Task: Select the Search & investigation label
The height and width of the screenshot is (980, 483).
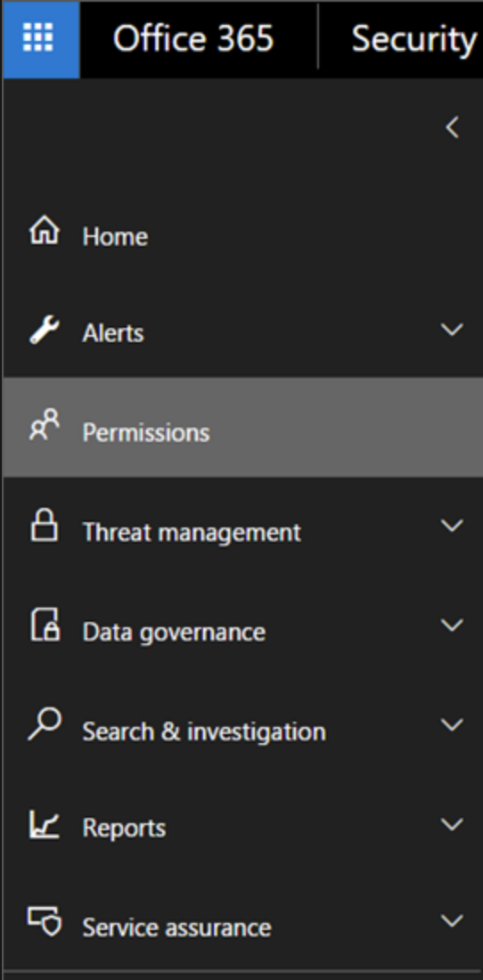Action: click(204, 731)
